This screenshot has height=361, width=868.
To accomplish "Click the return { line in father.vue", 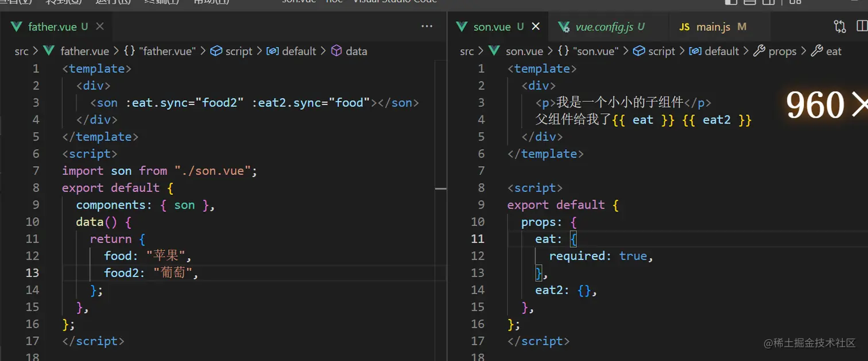I will pos(118,239).
